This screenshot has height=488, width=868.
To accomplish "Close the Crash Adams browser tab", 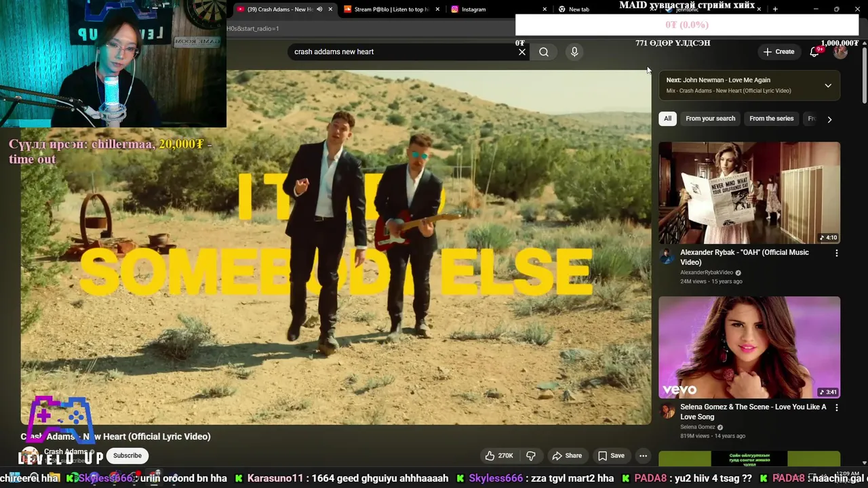I will click(330, 9).
